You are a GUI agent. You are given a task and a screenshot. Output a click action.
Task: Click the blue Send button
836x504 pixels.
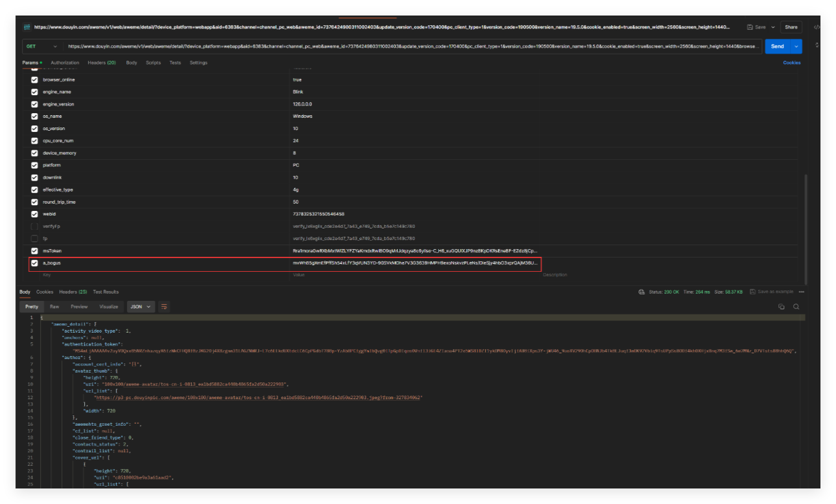[x=778, y=47]
